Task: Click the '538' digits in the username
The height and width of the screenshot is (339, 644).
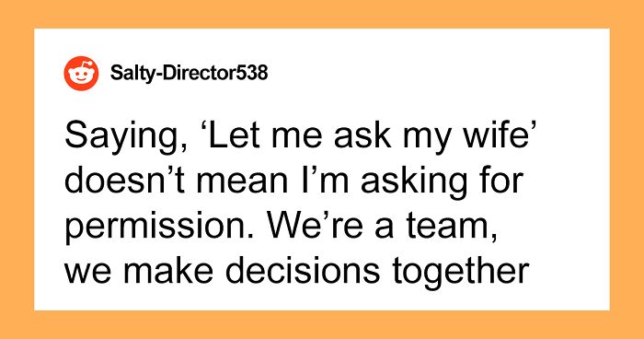Action: (x=253, y=73)
